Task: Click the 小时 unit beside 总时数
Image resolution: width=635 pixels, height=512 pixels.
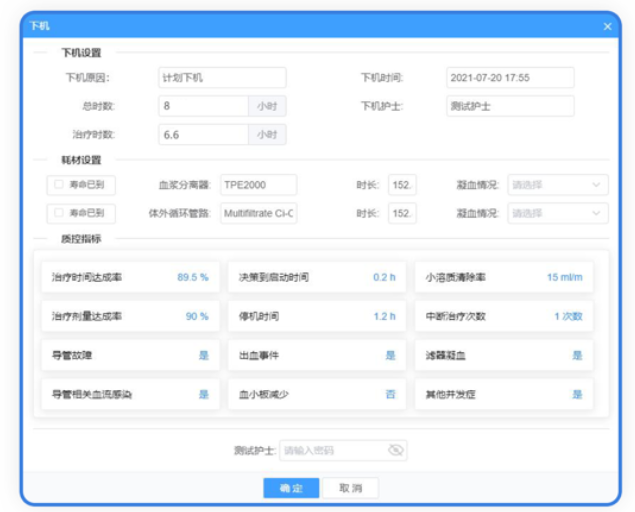Action: (267, 106)
